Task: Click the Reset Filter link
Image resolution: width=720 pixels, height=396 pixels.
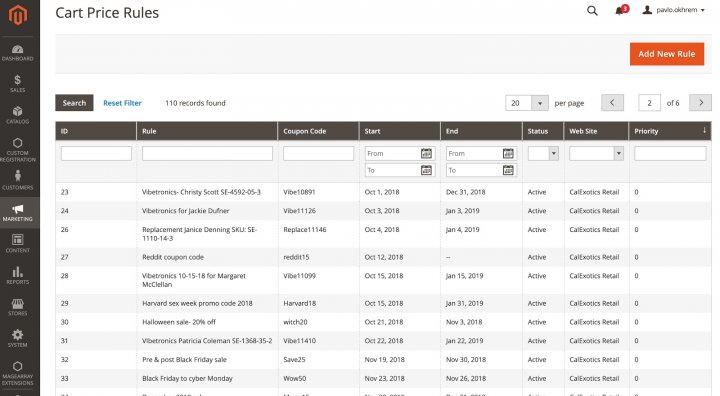Action: click(x=122, y=103)
